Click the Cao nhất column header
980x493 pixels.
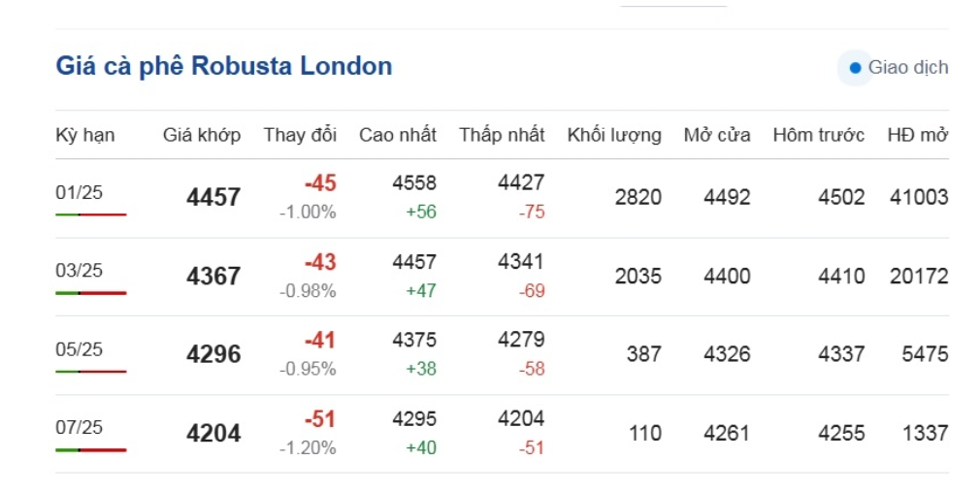397,135
